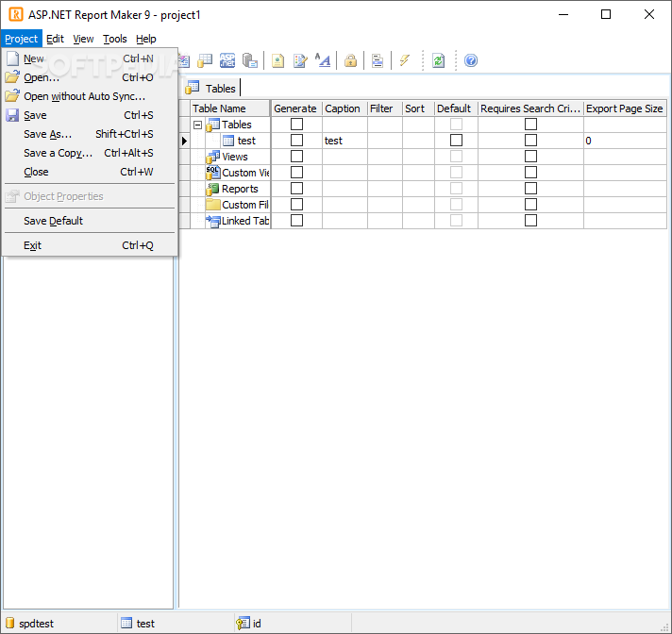Choose Save As... menu entry
The width and height of the screenshot is (672, 634).
90,134
